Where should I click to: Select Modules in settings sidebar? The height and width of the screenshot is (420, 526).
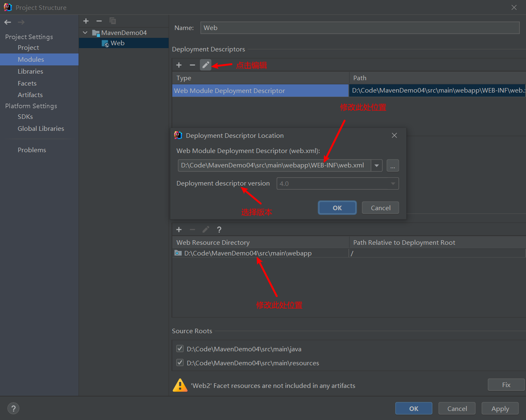click(39, 59)
